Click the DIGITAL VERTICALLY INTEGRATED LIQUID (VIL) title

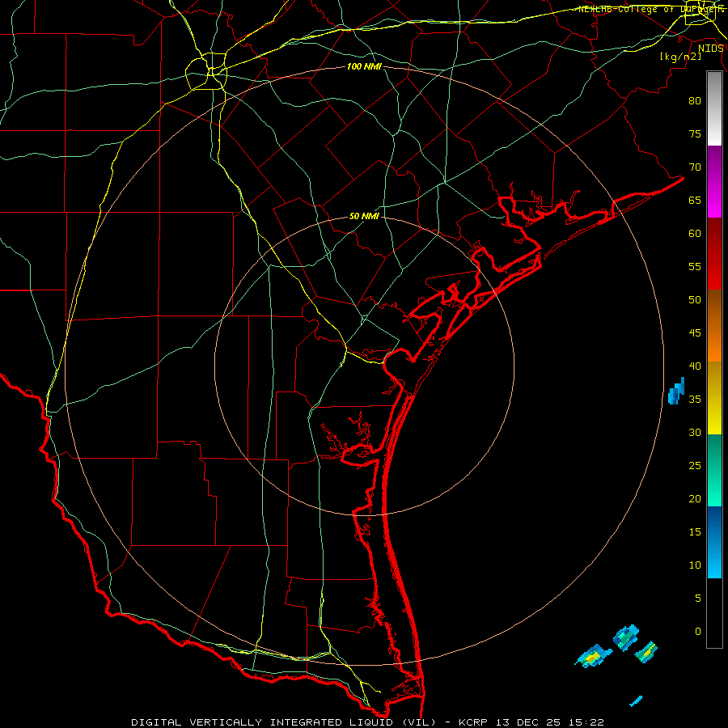(284, 722)
